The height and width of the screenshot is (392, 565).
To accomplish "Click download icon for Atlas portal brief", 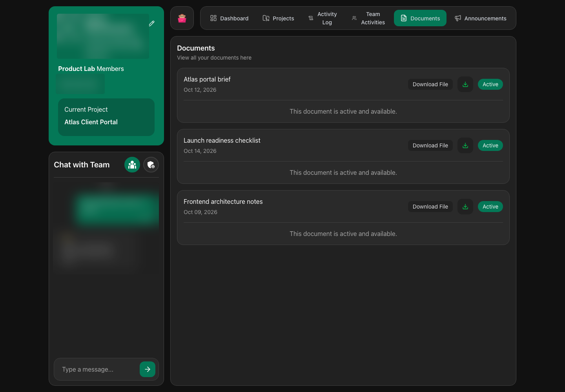I will (x=465, y=84).
